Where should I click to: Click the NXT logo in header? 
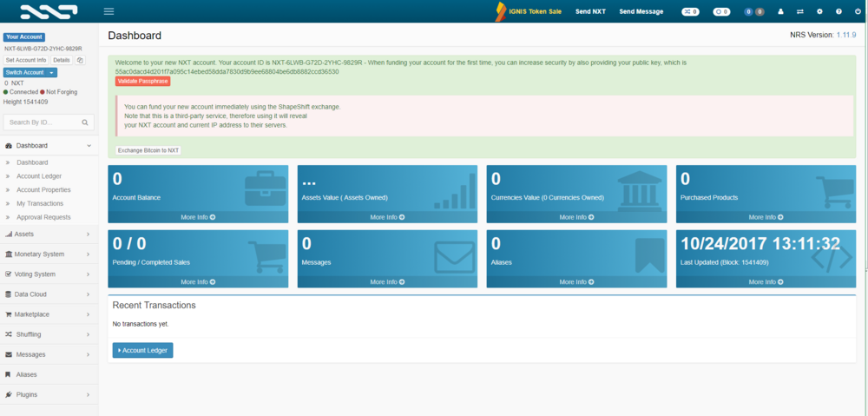[x=49, y=11]
